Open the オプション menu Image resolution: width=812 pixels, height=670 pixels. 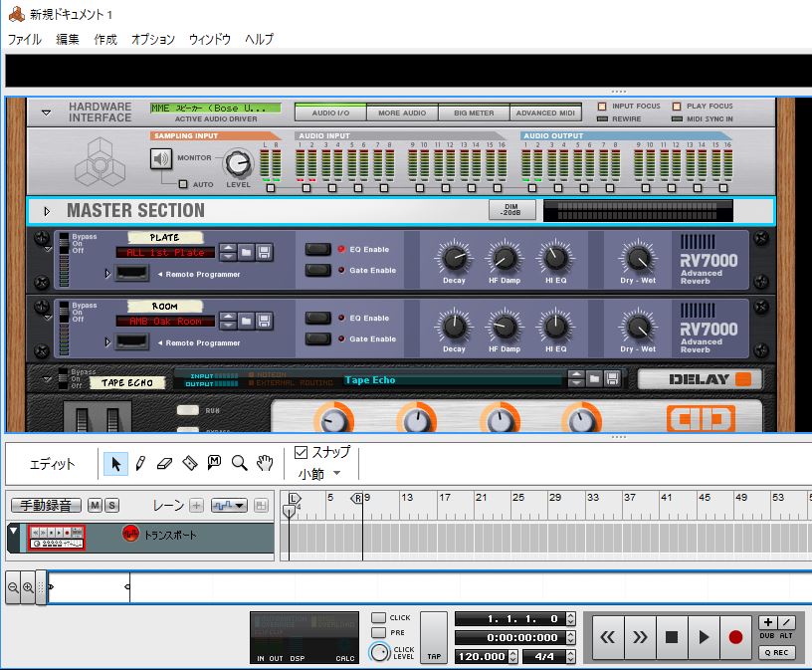pyautogui.click(x=153, y=40)
